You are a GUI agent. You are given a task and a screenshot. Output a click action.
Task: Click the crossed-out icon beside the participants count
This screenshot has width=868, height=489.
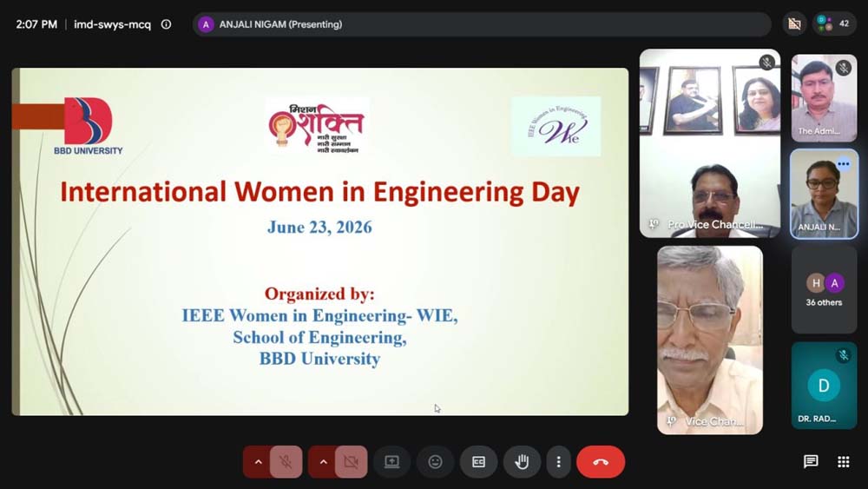coord(794,23)
